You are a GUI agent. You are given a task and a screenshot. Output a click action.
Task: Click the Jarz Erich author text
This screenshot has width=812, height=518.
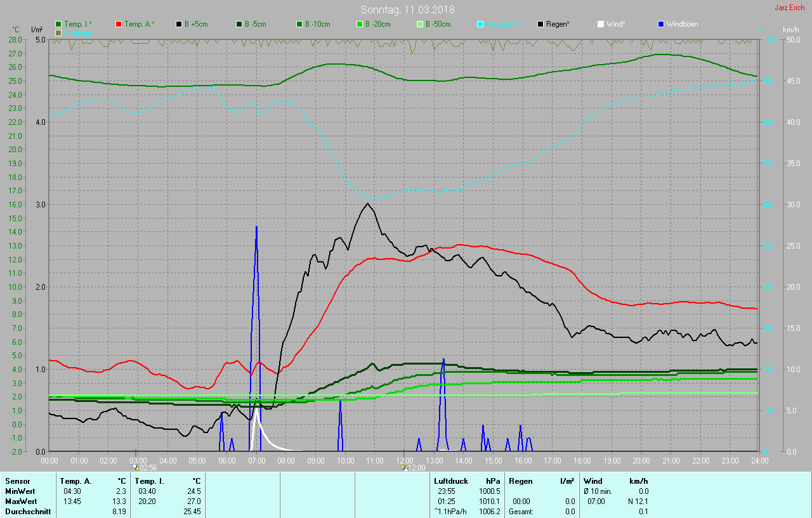tap(789, 8)
